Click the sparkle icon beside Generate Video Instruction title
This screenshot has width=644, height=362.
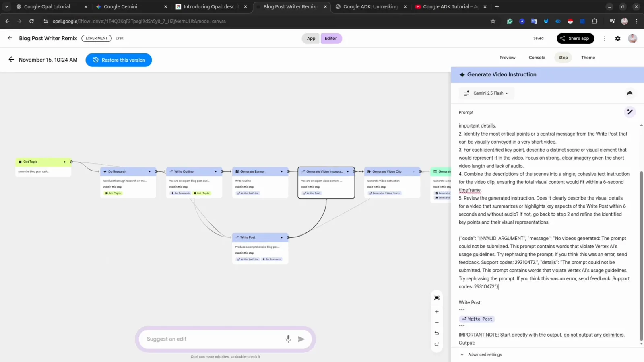tap(462, 75)
